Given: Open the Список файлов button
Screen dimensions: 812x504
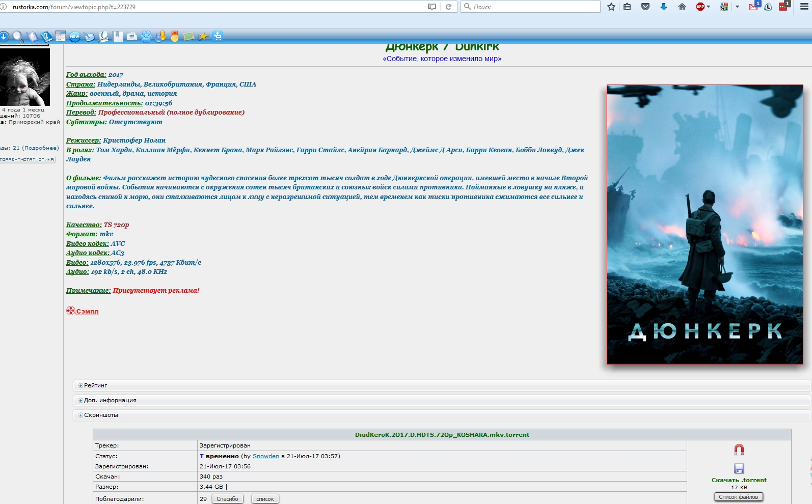Looking at the screenshot, I should 739,497.
